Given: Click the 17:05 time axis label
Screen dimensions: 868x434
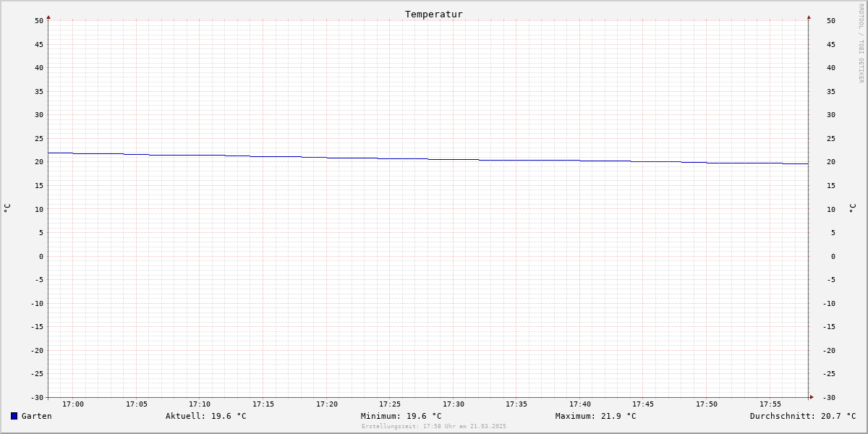Looking at the screenshot, I should (137, 404).
